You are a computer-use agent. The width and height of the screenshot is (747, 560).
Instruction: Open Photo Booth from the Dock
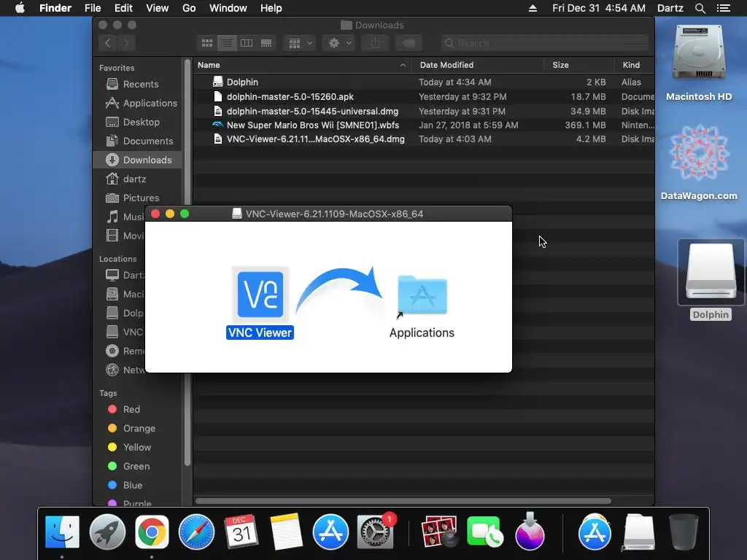pos(438,532)
